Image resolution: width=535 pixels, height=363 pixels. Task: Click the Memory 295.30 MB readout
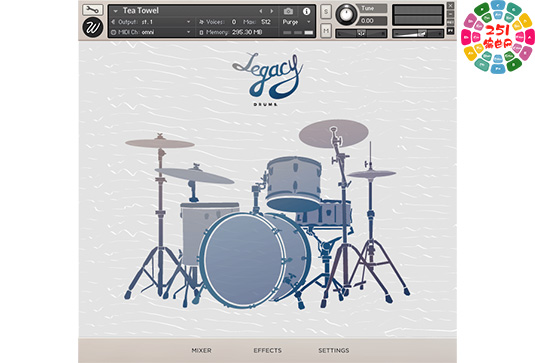247,32
